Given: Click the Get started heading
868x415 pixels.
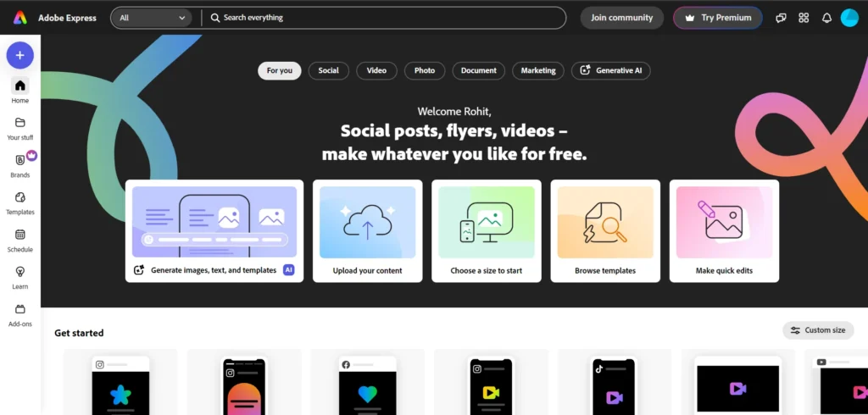Looking at the screenshot, I should click(79, 333).
